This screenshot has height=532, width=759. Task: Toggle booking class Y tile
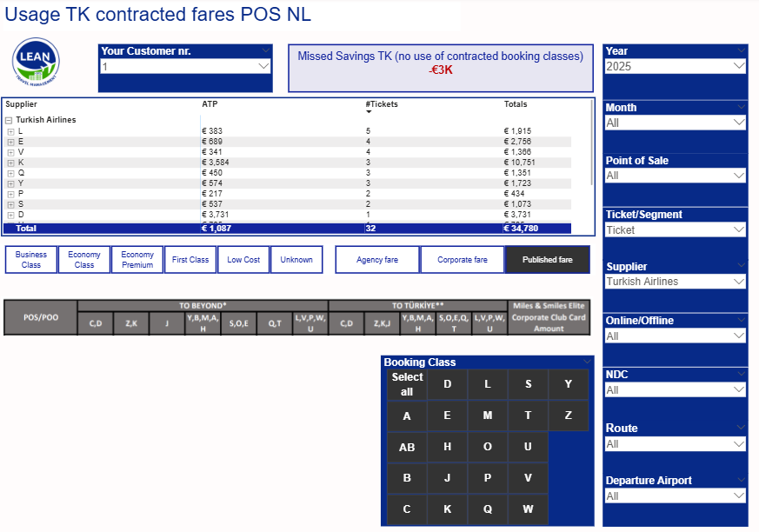pyautogui.click(x=569, y=384)
